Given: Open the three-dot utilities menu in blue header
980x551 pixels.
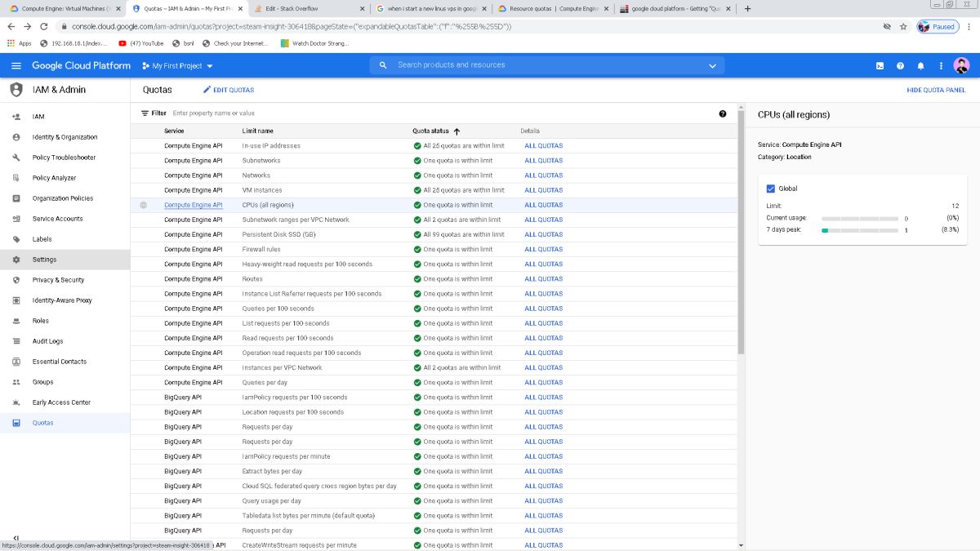Looking at the screenshot, I should [x=941, y=65].
